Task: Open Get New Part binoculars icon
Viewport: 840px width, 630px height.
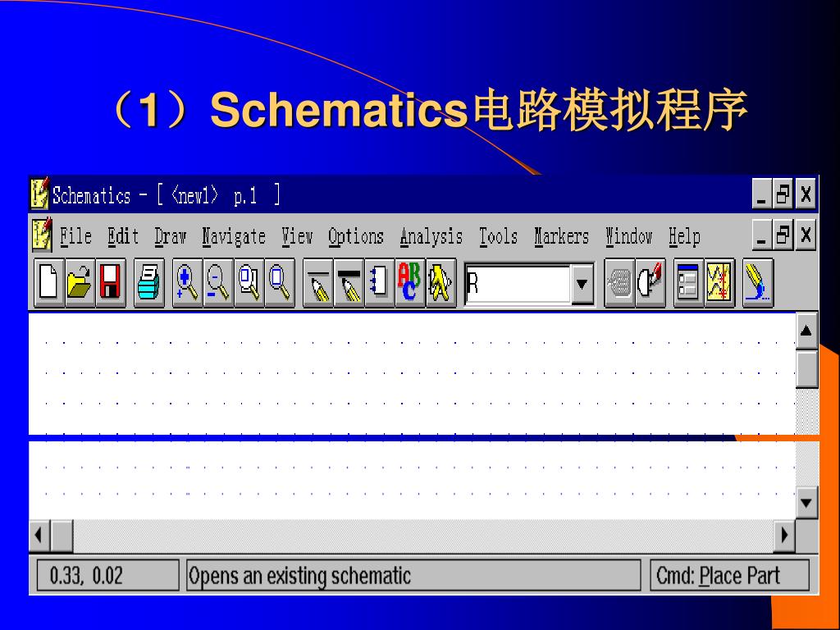Action: point(441,282)
